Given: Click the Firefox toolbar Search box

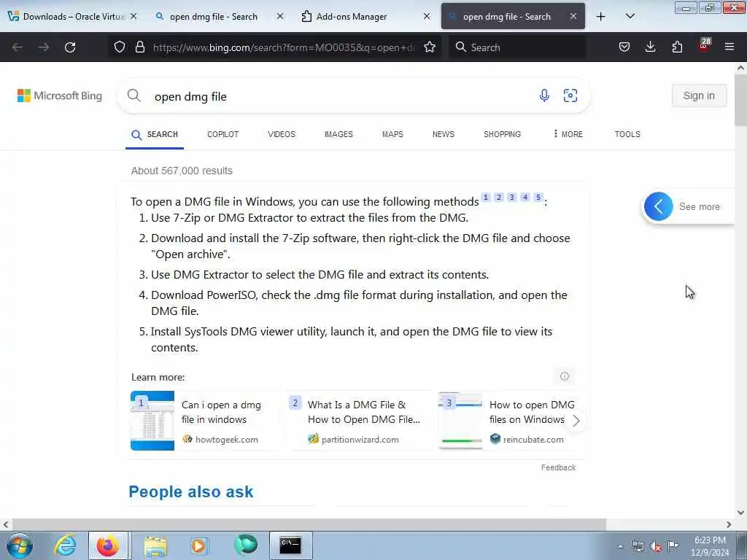Looking at the screenshot, I should 517,47.
